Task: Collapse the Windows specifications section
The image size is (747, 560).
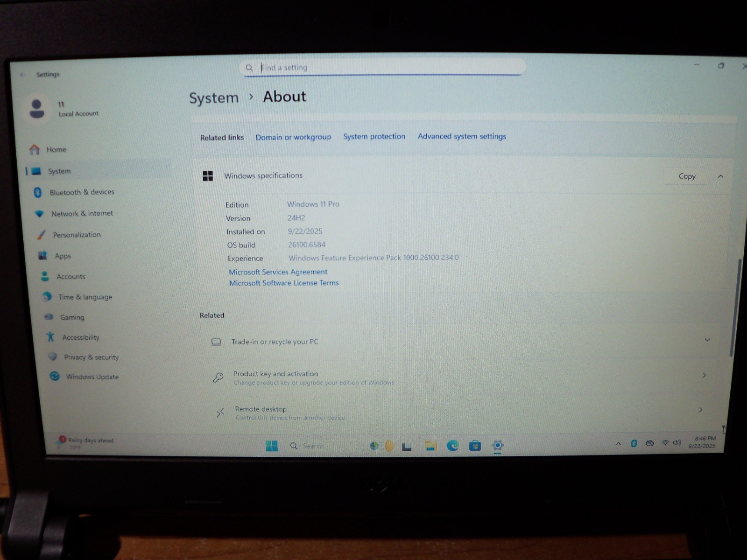Action: tap(720, 176)
